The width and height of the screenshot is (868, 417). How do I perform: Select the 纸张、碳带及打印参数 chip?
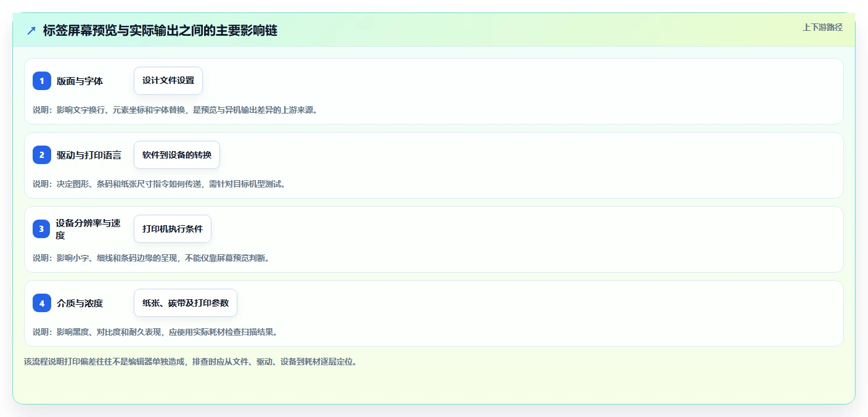186,303
